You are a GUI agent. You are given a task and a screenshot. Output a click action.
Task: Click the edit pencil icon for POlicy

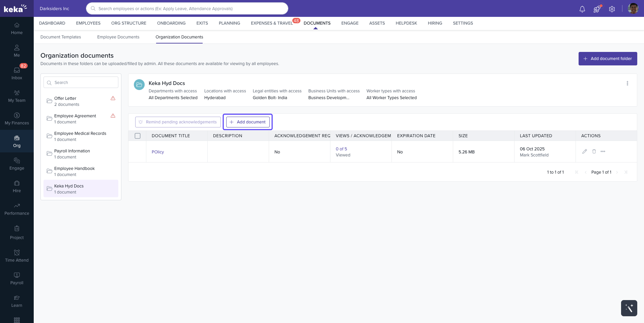click(585, 151)
